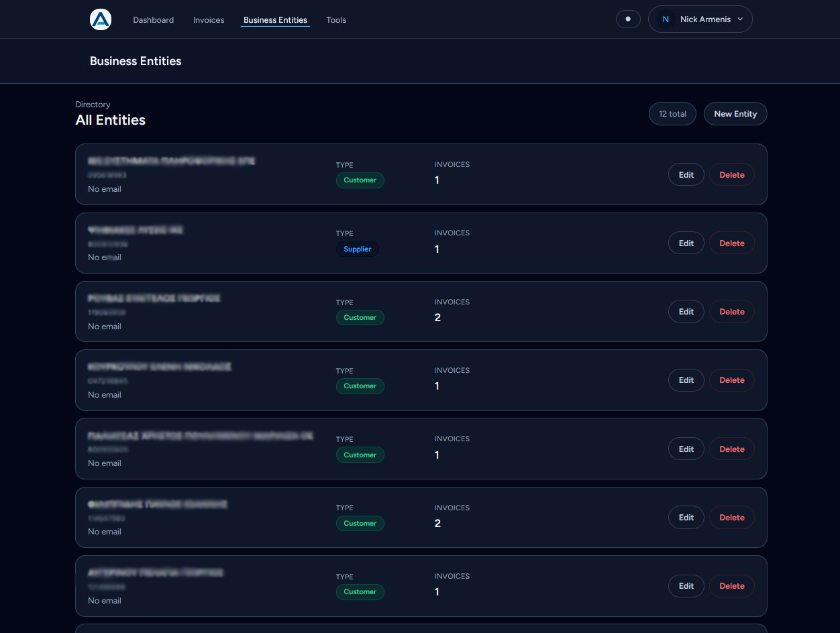Delete the sixth entity with 2 invoices
The image size is (840, 633).
point(731,518)
